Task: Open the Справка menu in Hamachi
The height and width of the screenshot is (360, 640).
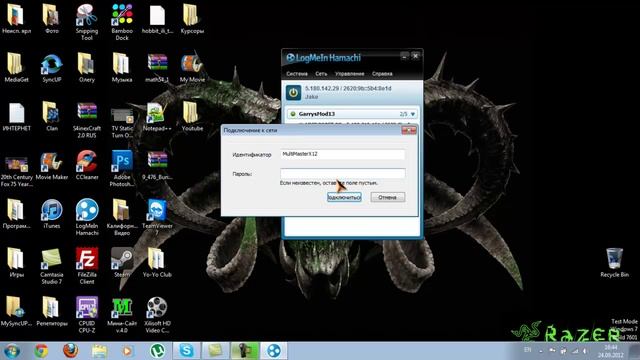Action: click(382, 74)
